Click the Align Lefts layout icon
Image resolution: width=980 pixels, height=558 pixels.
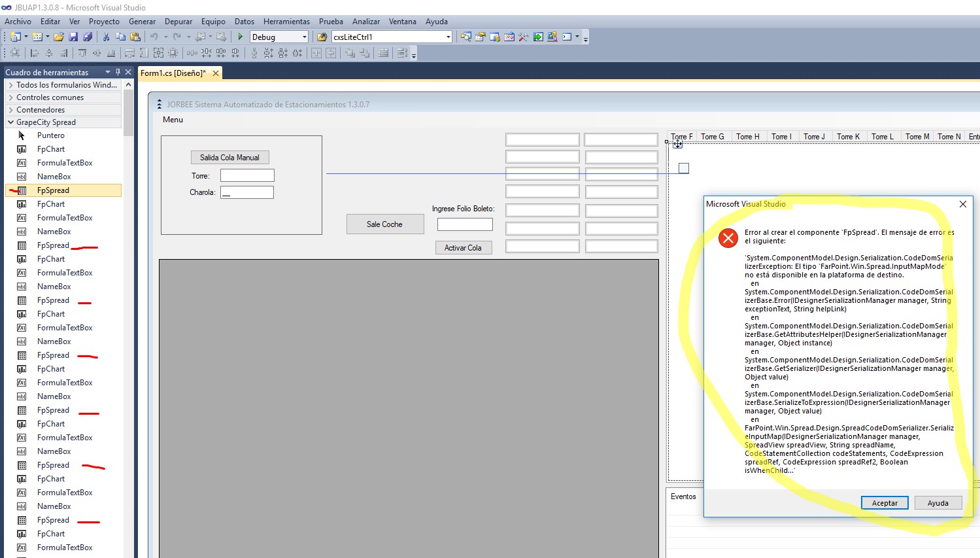[x=35, y=53]
